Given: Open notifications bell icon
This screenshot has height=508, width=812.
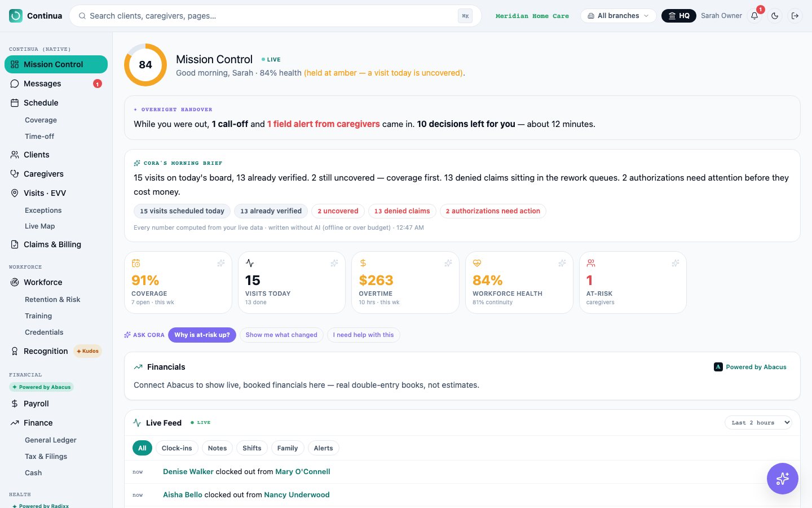Looking at the screenshot, I should [754, 16].
